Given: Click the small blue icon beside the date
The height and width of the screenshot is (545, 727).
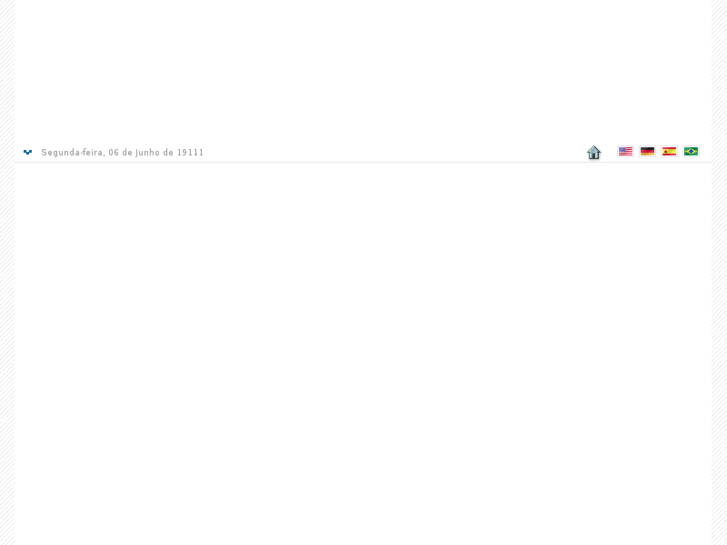Looking at the screenshot, I should [28, 152].
